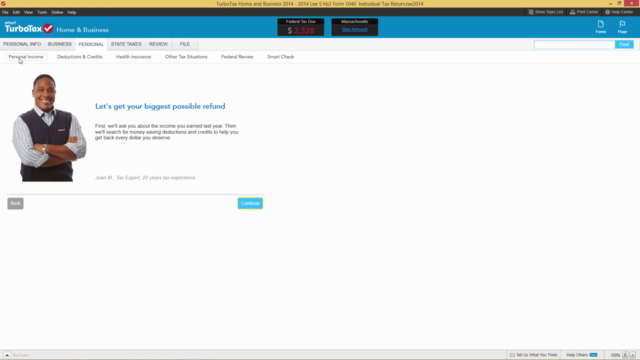Select Personal Income subtab

tap(26, 57)
